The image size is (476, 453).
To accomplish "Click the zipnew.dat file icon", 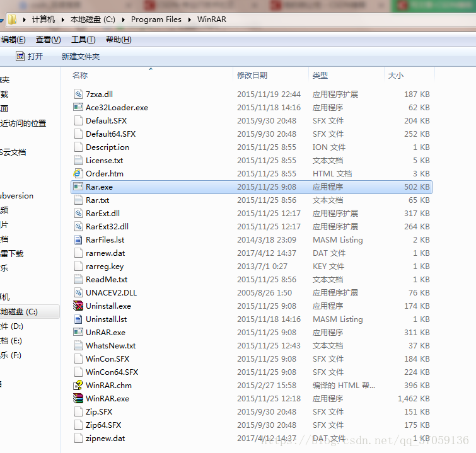I will (x=78, y=438).
